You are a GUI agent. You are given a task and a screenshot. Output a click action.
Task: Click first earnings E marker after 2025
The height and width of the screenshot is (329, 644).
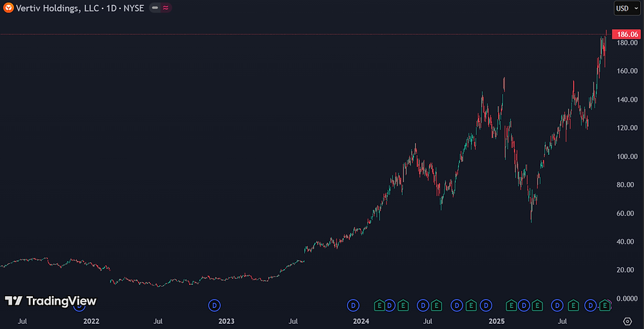511,305
